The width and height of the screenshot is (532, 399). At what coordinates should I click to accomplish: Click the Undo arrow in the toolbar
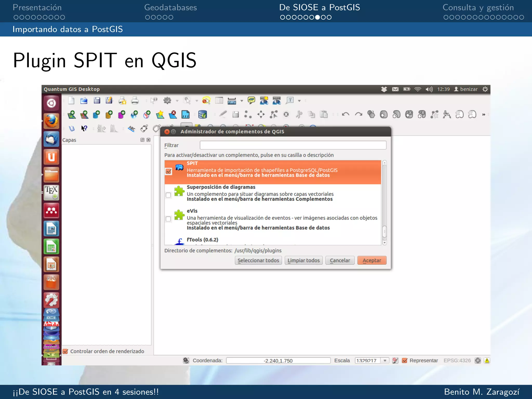tap(345, 114)
